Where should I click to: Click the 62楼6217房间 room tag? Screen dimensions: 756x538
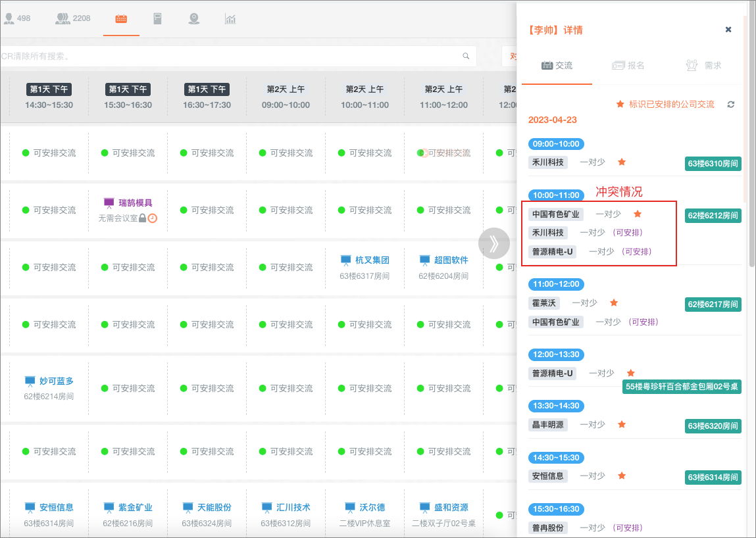[713, 305]
